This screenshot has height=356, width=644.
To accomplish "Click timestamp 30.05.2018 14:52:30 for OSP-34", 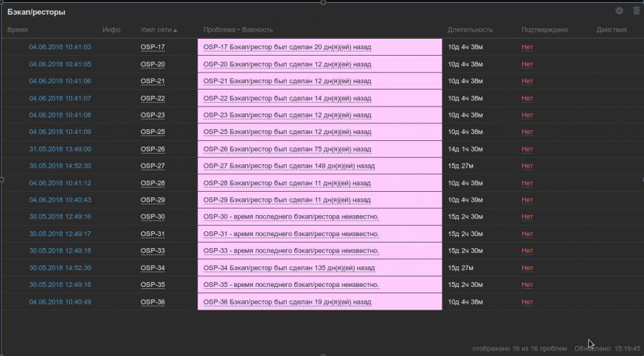I will click(x=60, y=268).
